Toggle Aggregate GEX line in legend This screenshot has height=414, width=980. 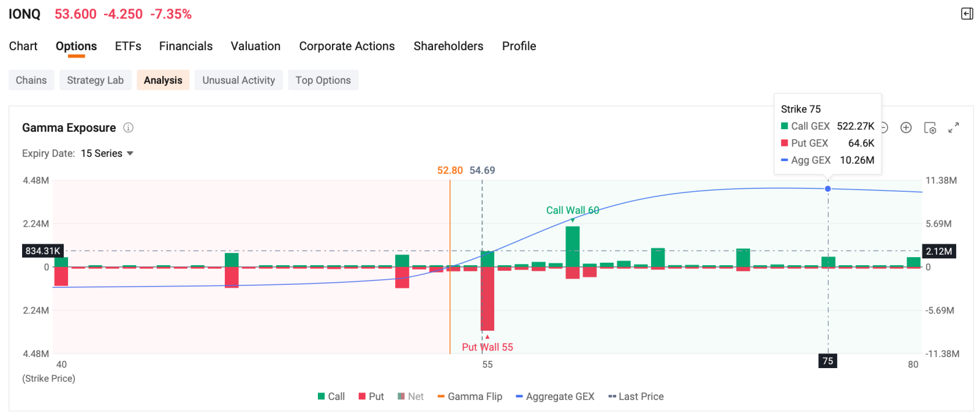point(555,396)
